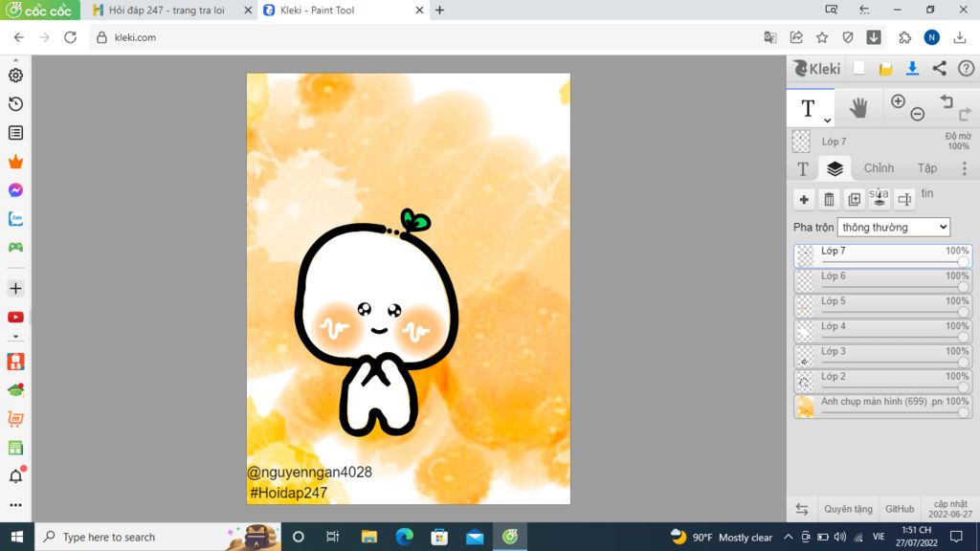The width and height of the screenshot is (980, 551).
Task: Show hidden system tray icons
Action: (x=789, y=537)
